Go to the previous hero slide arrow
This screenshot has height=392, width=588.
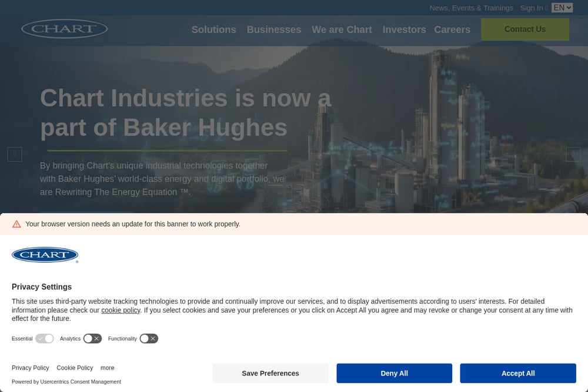pyautogui.click(x=15, y=154)
